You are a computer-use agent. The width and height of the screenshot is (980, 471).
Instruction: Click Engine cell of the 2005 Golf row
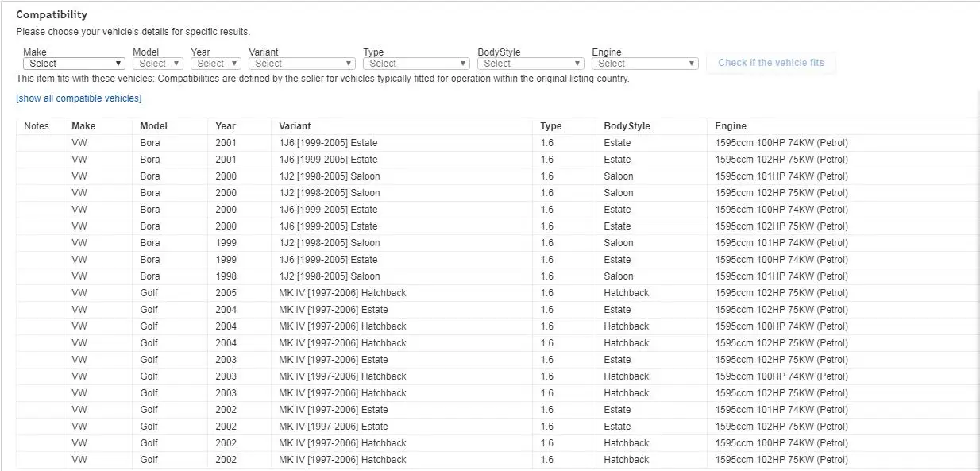pyautogui.click(x=843, y=293)
